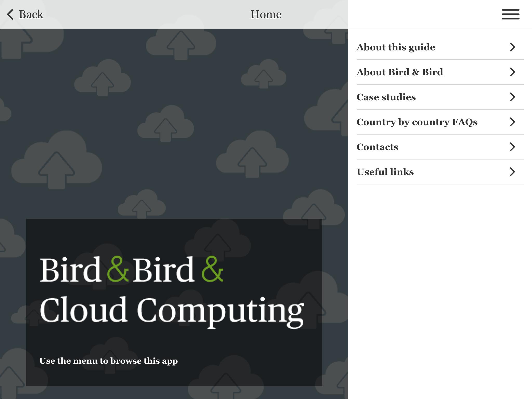The height and width of the screenshot is (399, 532).
Task: Go back using the Back label
Action: 31,14
